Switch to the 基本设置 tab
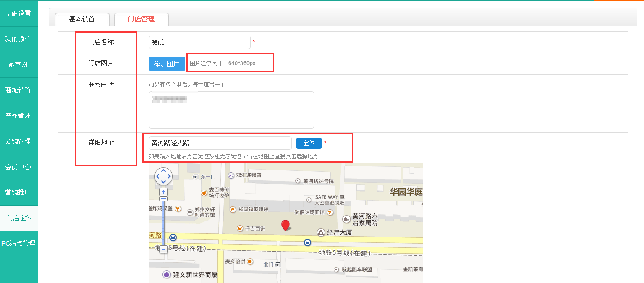Image resolution: width=644 pixels, height=283 pixels. pos(82,19)
